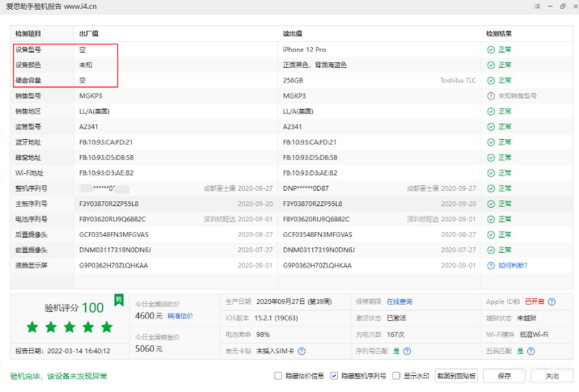Click help icon beside 如何判断
Viewport: 579px width, 392px height.
click(x=490, y=265)
